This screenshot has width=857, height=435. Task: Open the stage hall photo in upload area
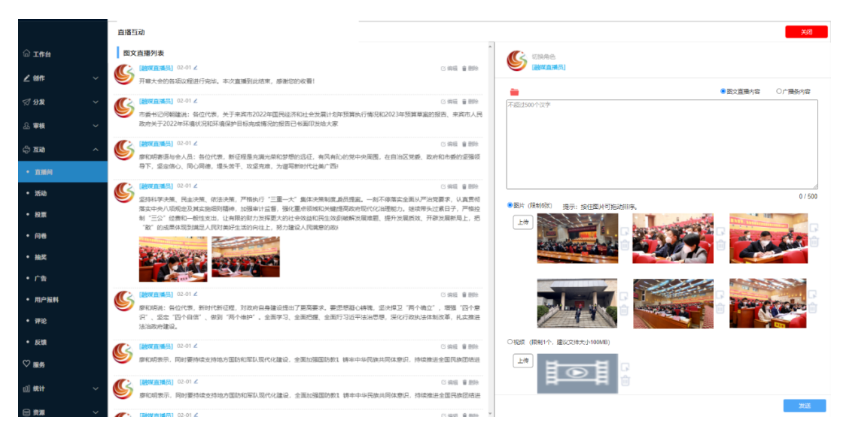pyautogui.click(x=577, y=238)
